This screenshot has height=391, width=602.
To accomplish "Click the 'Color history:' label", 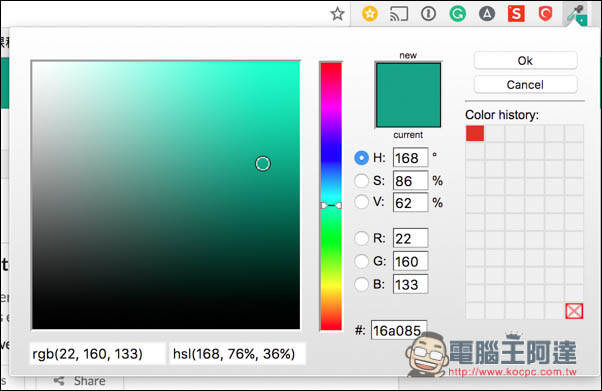I will [502, 115].
